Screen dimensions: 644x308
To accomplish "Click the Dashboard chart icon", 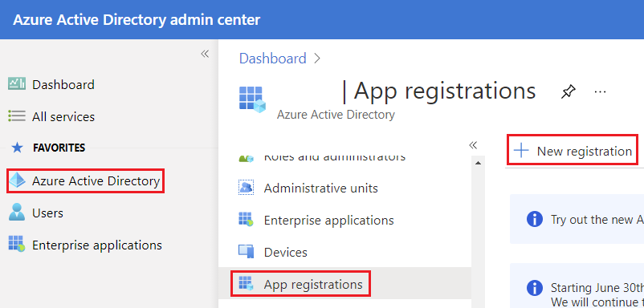I will (x=17, y=83).
